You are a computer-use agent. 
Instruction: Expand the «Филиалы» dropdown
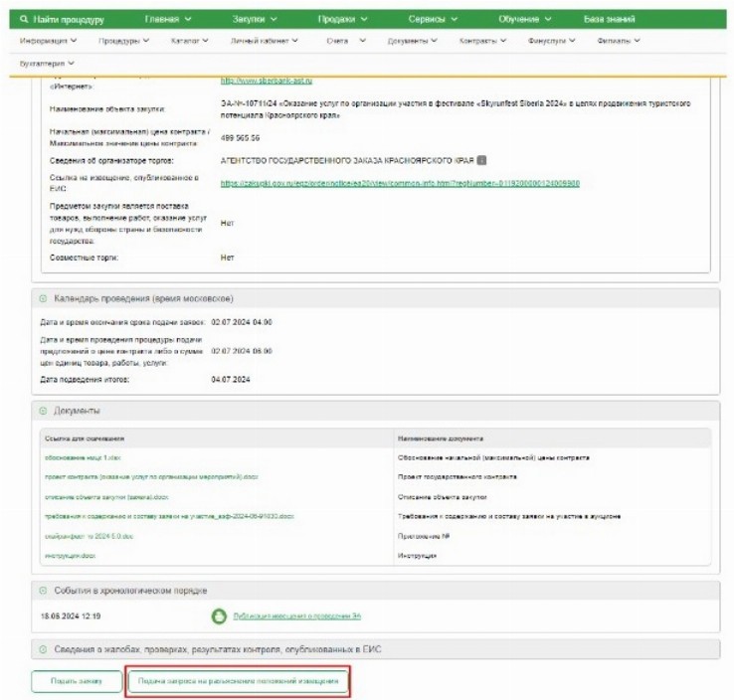coord(619,41)
